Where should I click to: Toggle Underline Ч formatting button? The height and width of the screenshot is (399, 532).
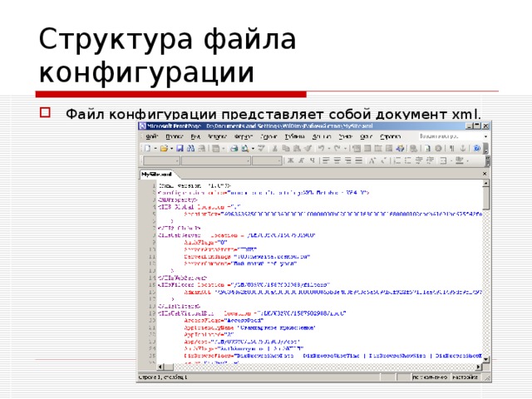tap(313, 160)
